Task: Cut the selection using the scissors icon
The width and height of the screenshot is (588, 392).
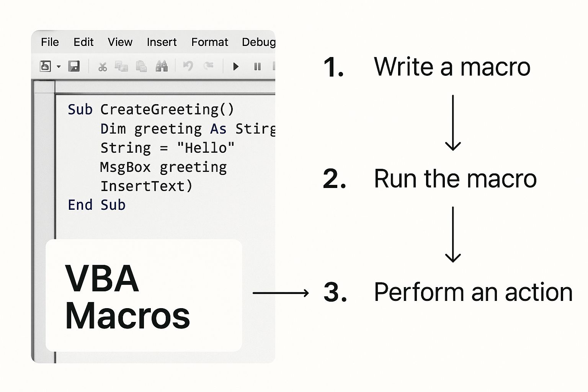Action: click(x=102, y=67)
